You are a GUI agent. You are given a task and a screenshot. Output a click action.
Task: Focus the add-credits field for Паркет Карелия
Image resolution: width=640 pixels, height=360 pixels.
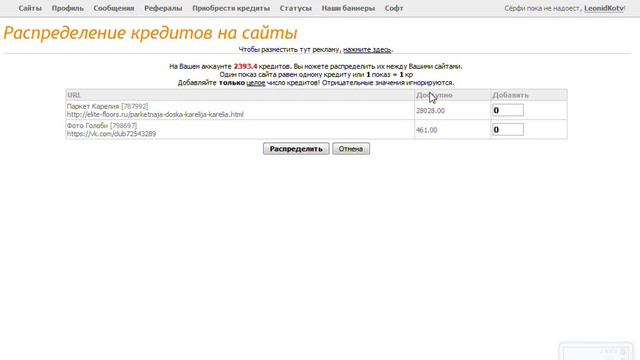508,110
